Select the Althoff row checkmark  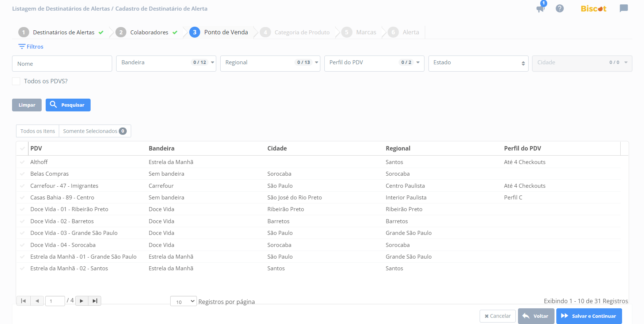23,162
